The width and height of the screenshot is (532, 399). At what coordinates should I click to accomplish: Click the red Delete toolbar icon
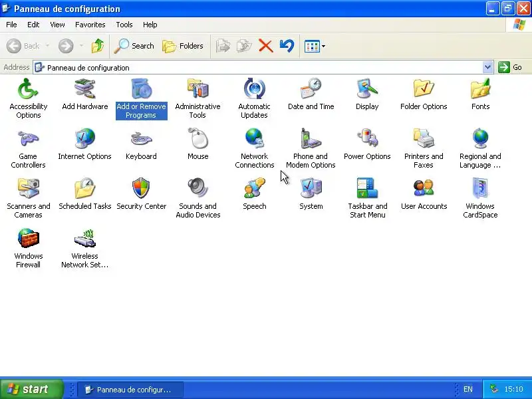(265, 46)
